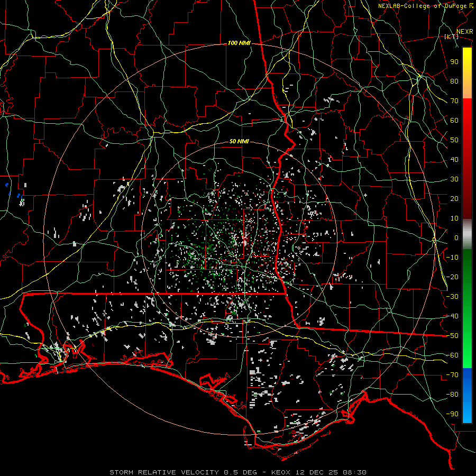This screenshot has height=476, width=476.
Task: Click the 60 value on the velocity scale
Action: pyautogui.click(x=454, y=120)
